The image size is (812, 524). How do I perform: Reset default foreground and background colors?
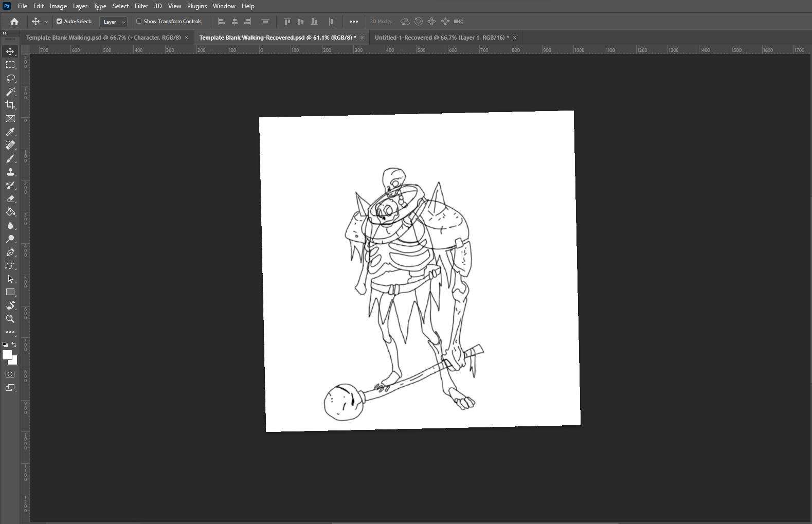[5, 345]
